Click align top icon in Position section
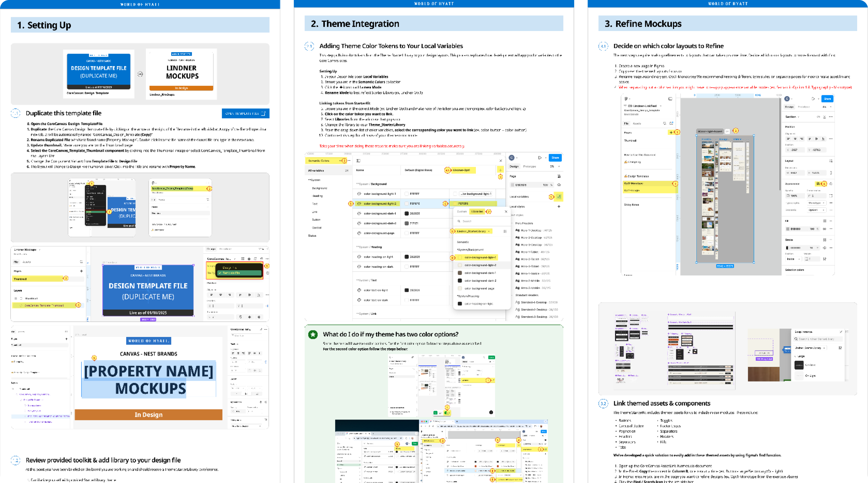 click(x=810, y=139)
